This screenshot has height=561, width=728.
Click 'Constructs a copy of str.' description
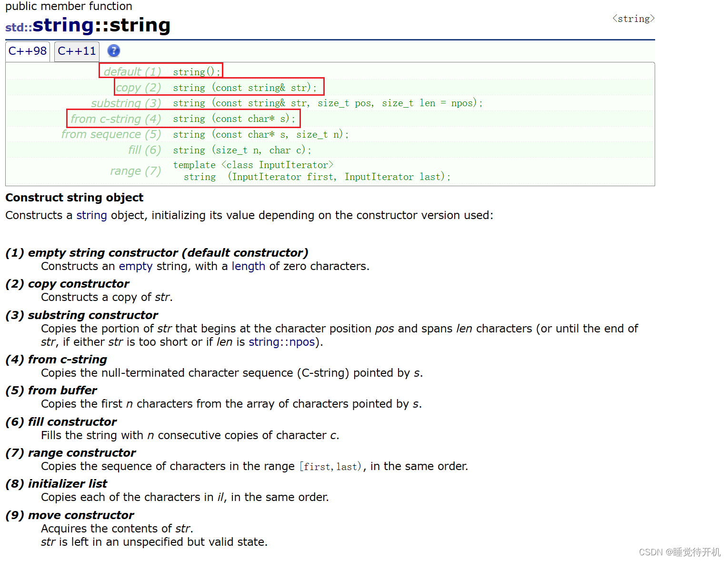[x=107, y=297]
